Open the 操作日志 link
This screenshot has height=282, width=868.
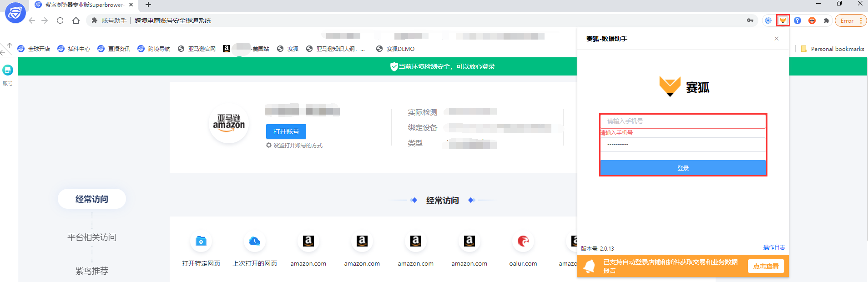774,247
